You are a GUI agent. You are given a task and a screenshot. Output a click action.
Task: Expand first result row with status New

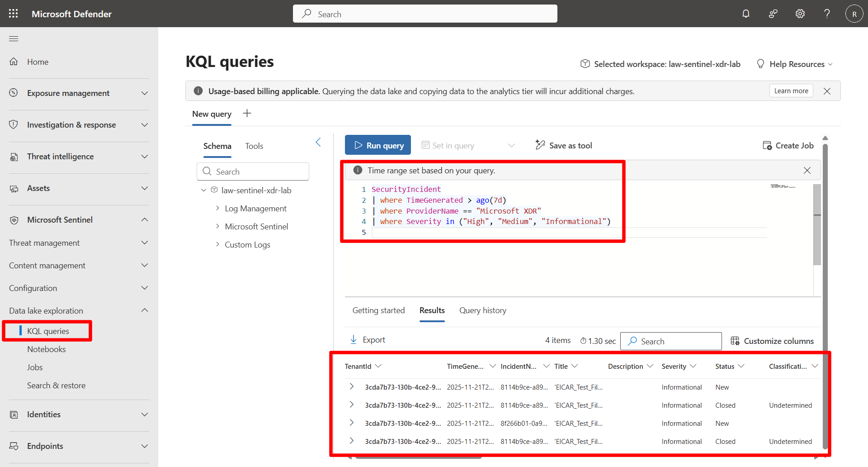[352, 386]
